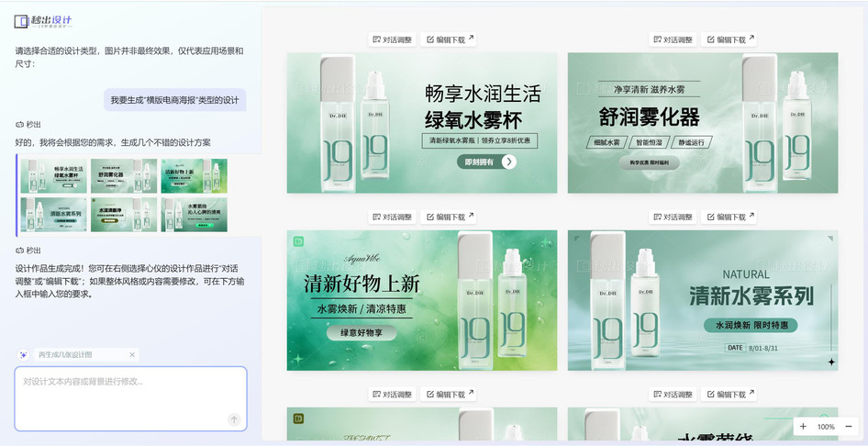This screenshot has height=446, width=868.
Task: Click the 秒出 avatar icon above 设计作品生成完成
Action: [19, 251]
